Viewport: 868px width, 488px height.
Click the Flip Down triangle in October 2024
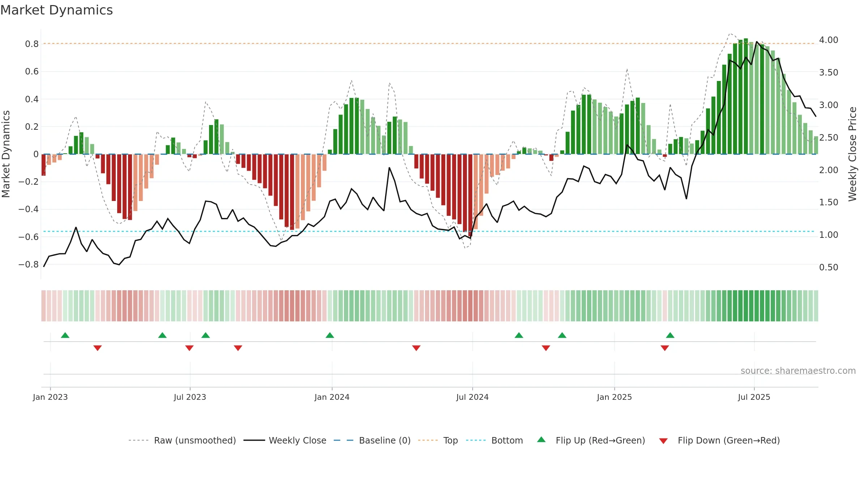coord(546,348)
